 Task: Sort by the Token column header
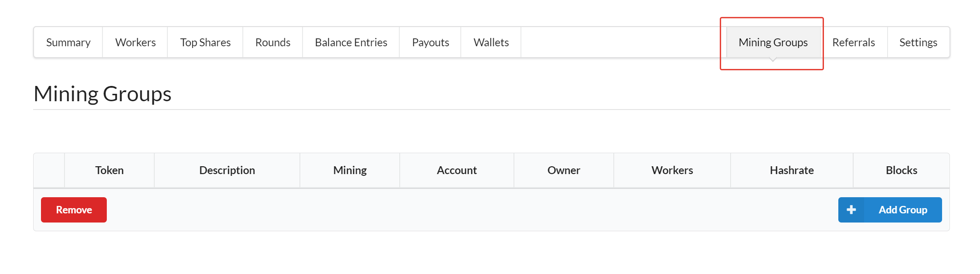[x=109, y=170]
